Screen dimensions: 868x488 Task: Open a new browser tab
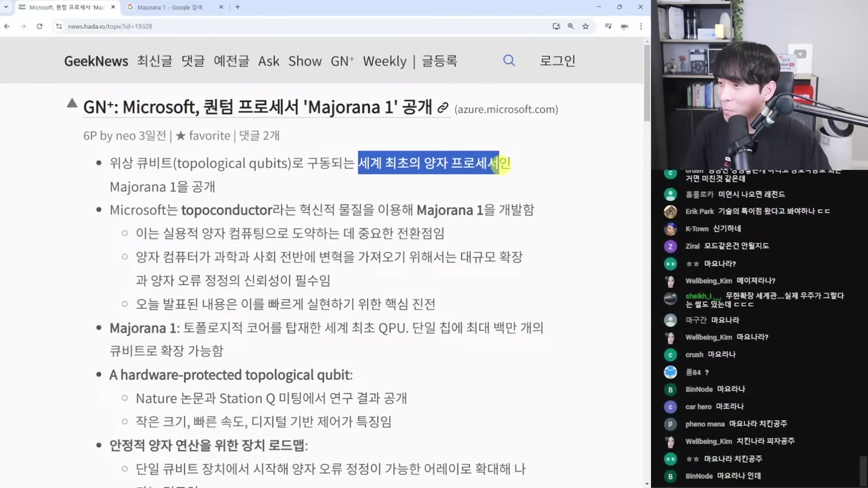click(x=238, y=7)
